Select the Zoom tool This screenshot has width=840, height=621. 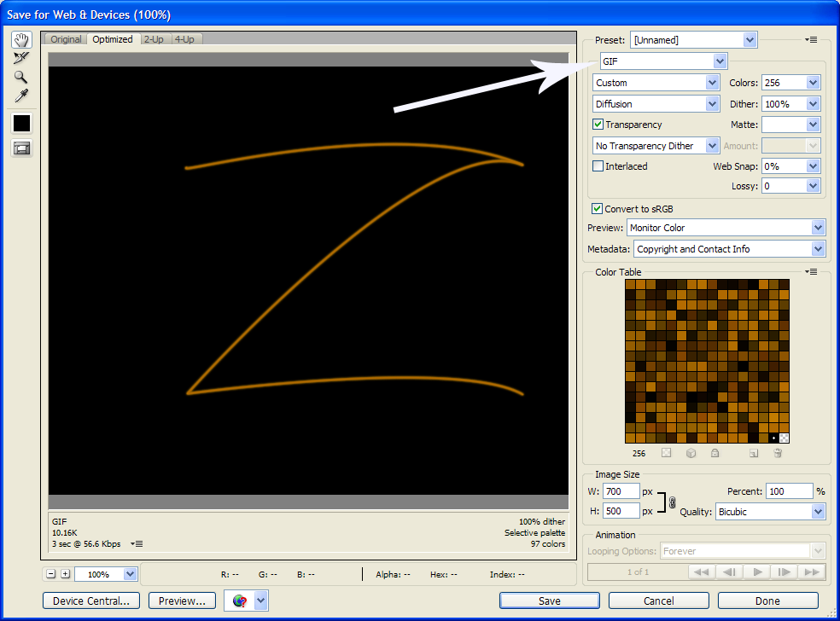click(21, 77)
